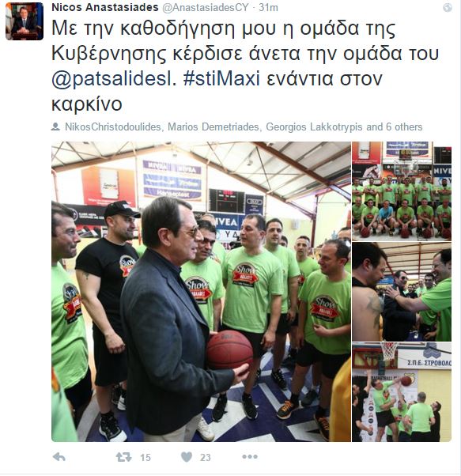Screen dimensions: 461x476
Task: Open the large basketball group photo
Action: click(201, 292)
